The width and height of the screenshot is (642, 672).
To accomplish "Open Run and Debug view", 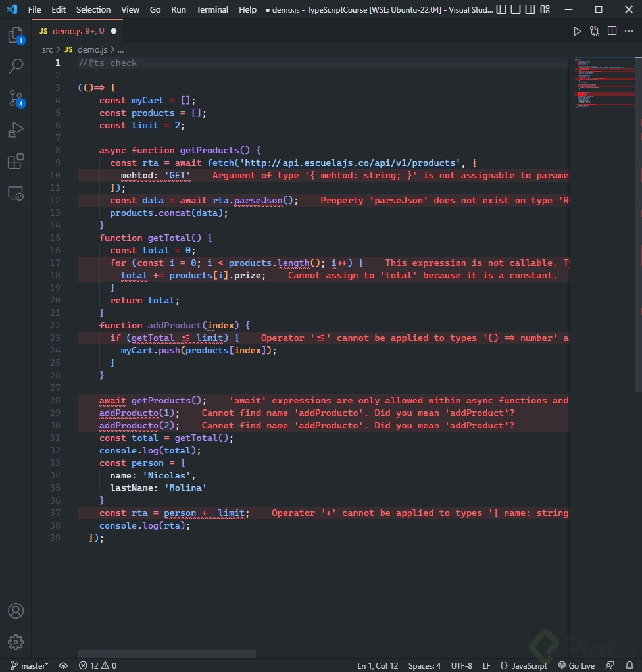I will tap(16, 130).
